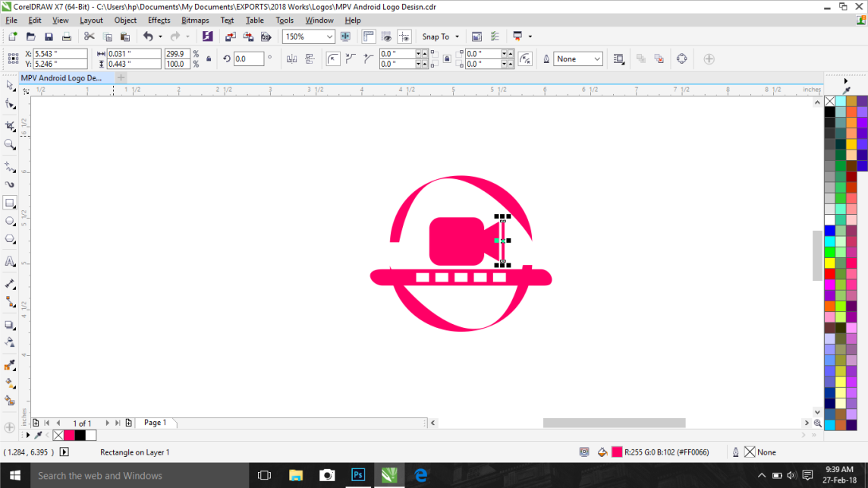Select the Text tool
The width and height of the screenshot is (868, 488).
(9, 261)
